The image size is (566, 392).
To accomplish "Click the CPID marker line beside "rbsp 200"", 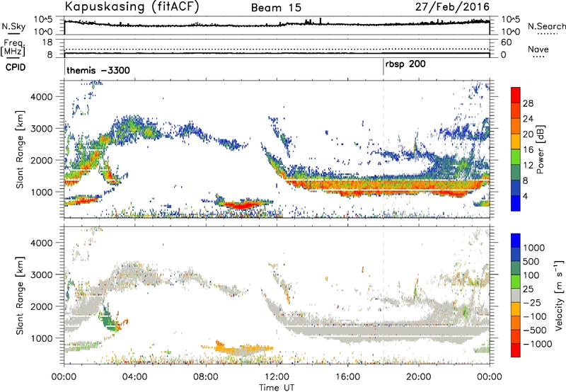I will click(x=383, y=67).
